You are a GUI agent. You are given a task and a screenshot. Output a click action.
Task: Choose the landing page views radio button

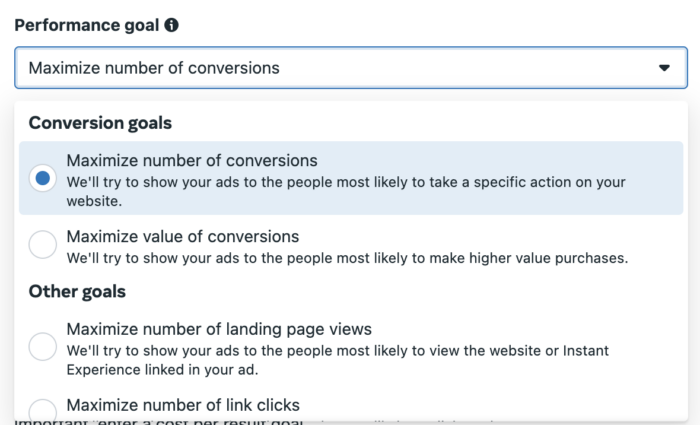point(42,346)
